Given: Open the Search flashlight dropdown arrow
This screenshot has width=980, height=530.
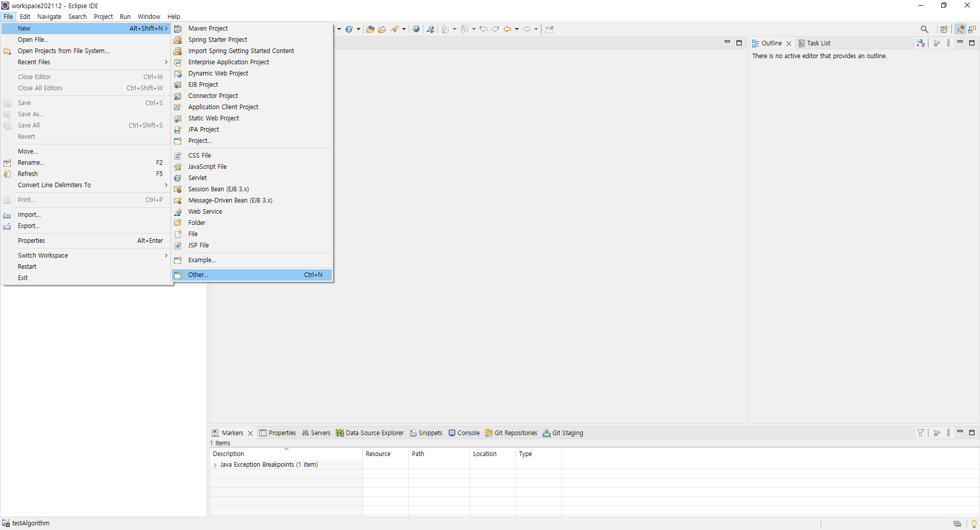Looking at the screenshot, I should (x=404, y=29).
